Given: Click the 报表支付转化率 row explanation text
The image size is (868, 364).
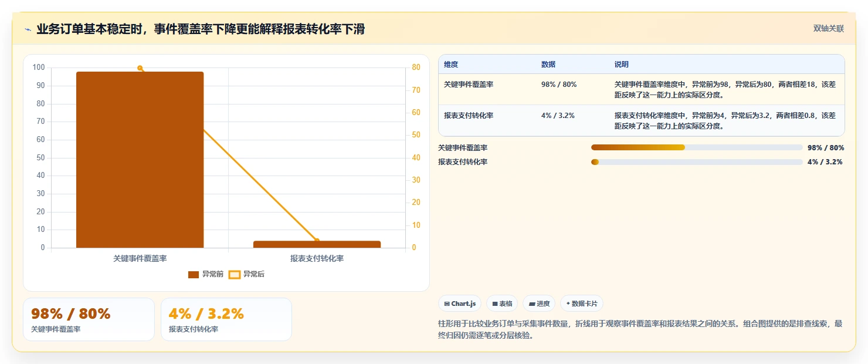Looking at the screenshot, I should coord(725,120).
